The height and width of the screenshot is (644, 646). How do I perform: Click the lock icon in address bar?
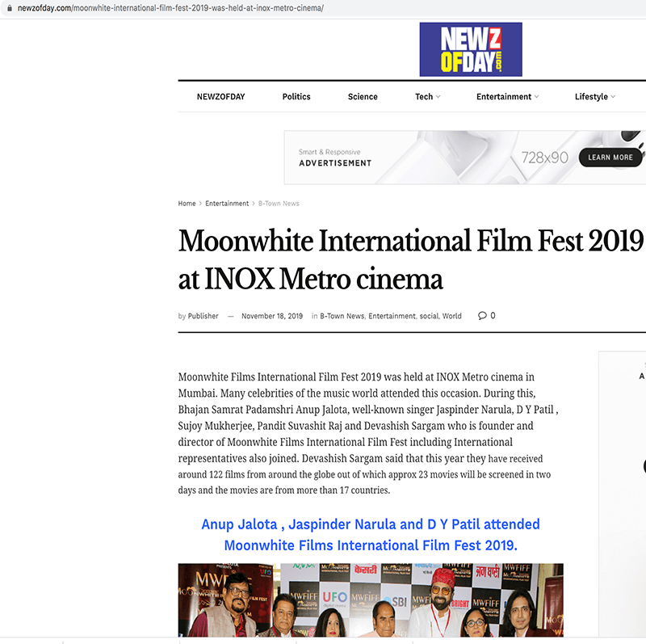(10, 8)
